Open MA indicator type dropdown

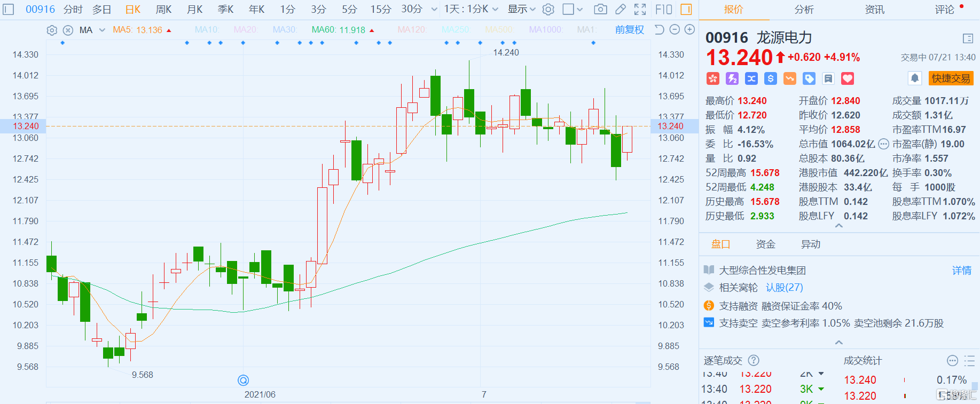pyautogui.click(x=102, y=30)
